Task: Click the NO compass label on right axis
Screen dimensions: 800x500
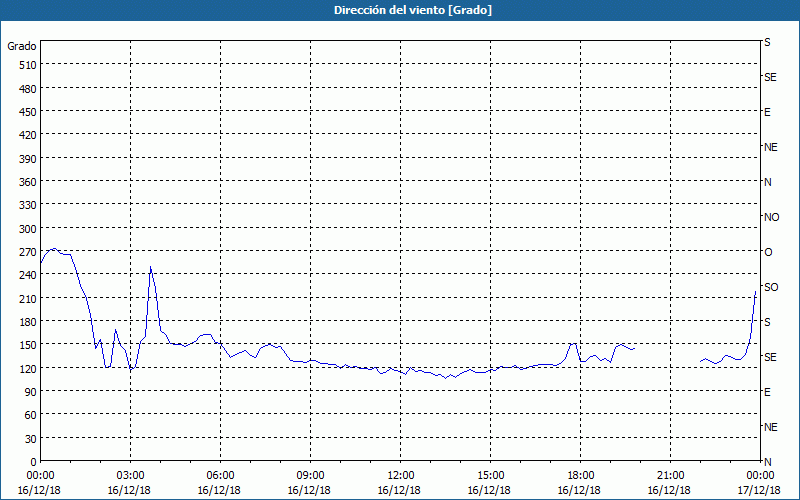Action: pos(771,217)
